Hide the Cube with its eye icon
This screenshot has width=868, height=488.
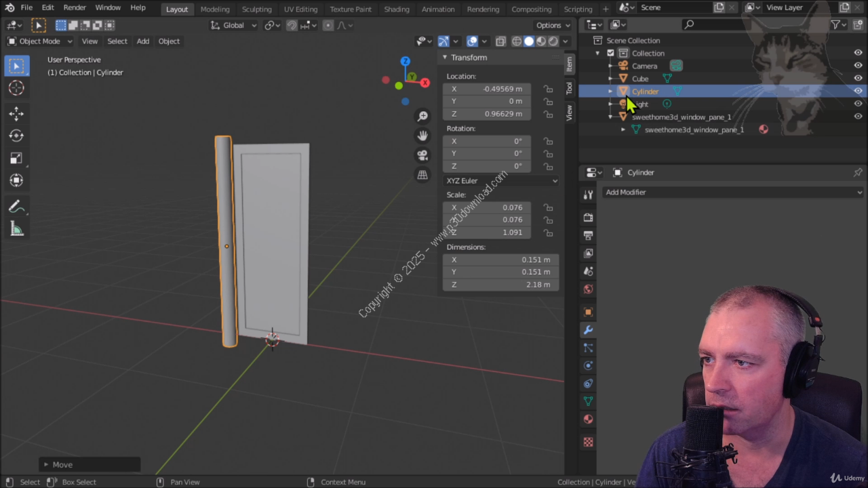pos(858,79)
